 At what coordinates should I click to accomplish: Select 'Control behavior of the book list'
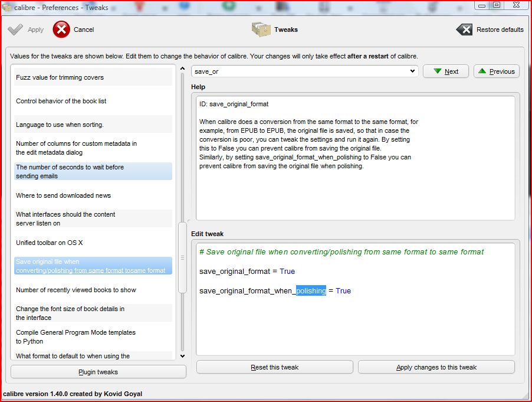(x=93, y=101)
